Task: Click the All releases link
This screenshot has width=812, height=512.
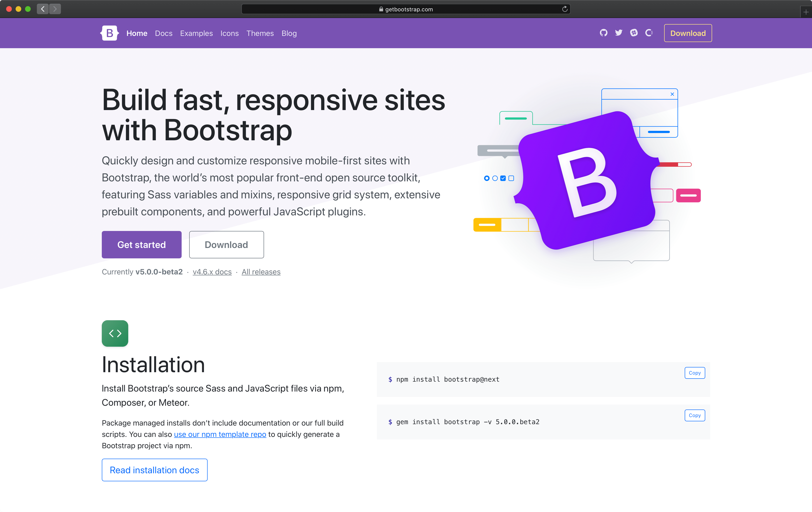Action: point(261,272)
